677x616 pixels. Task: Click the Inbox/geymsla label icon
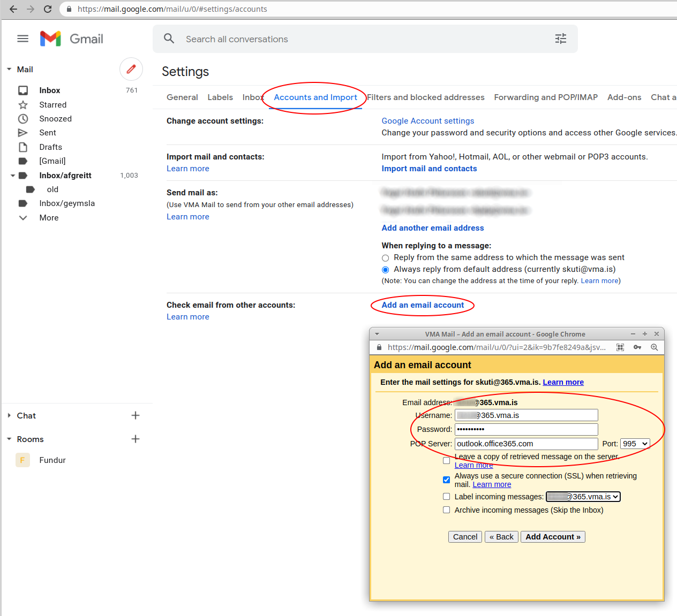click(x=23, y=203)
